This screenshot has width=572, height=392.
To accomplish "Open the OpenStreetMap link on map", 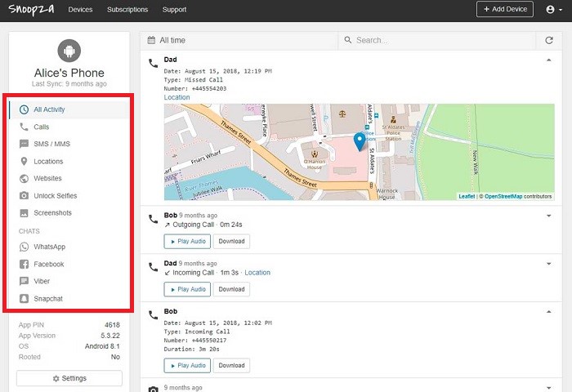I will coord(503,196).
